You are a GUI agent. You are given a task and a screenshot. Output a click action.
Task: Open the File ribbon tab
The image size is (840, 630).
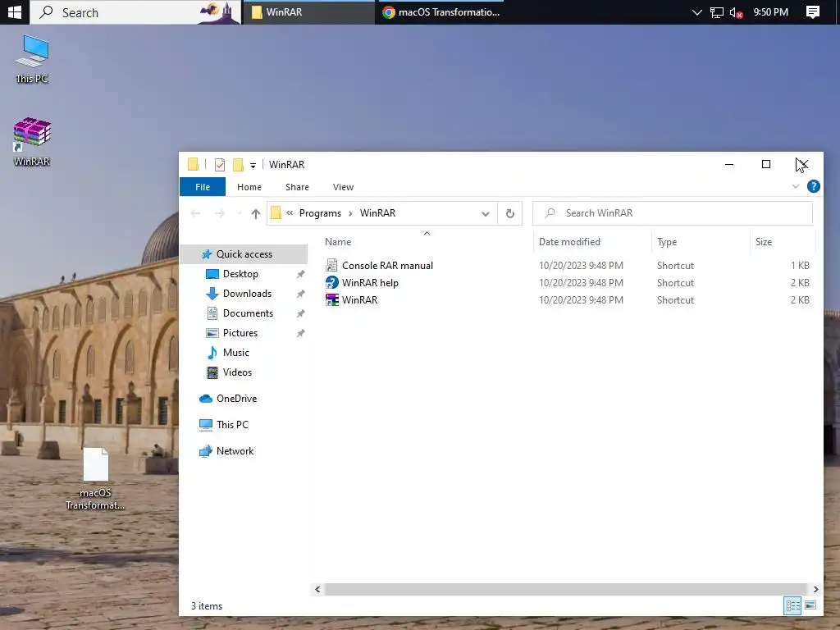(x=203, y=187)
